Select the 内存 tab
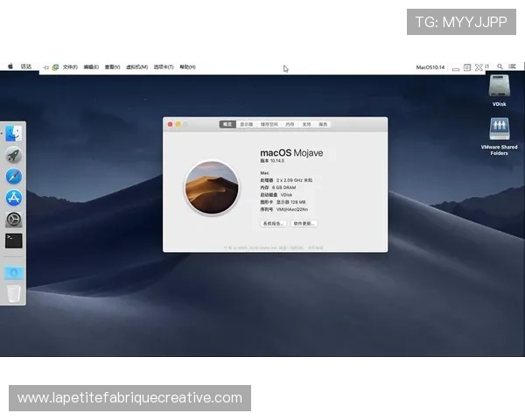 click(x=290, y=124)
